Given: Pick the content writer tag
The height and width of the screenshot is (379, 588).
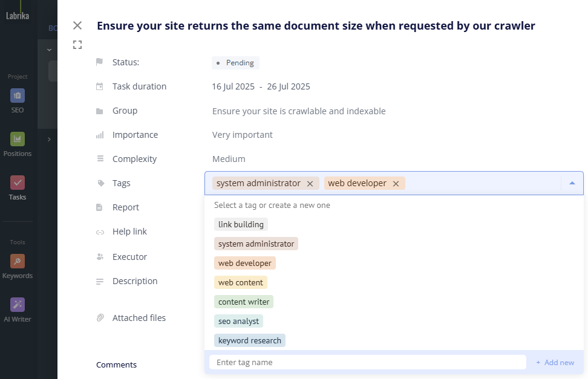Looking at the screenshot, I should click(x=244, y=302).
